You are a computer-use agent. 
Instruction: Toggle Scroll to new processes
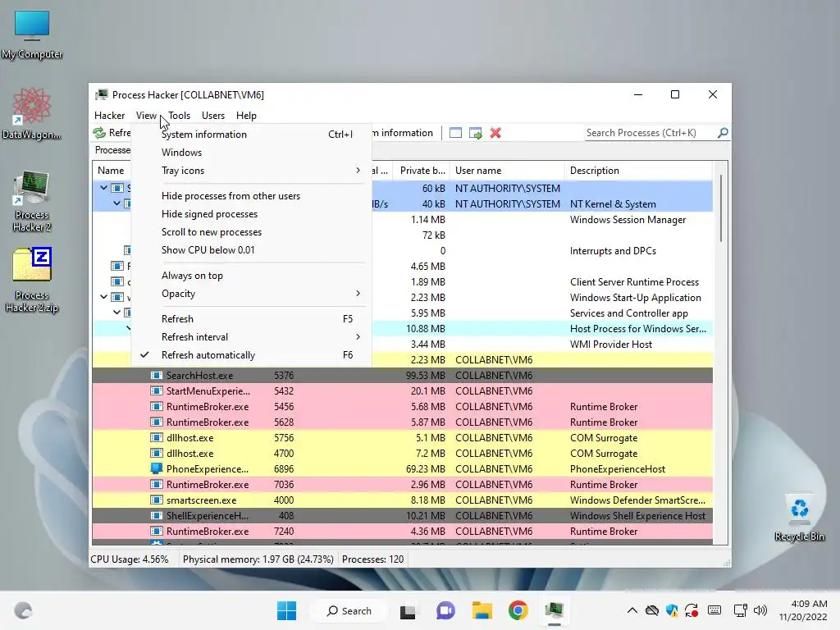coord(251,232)
